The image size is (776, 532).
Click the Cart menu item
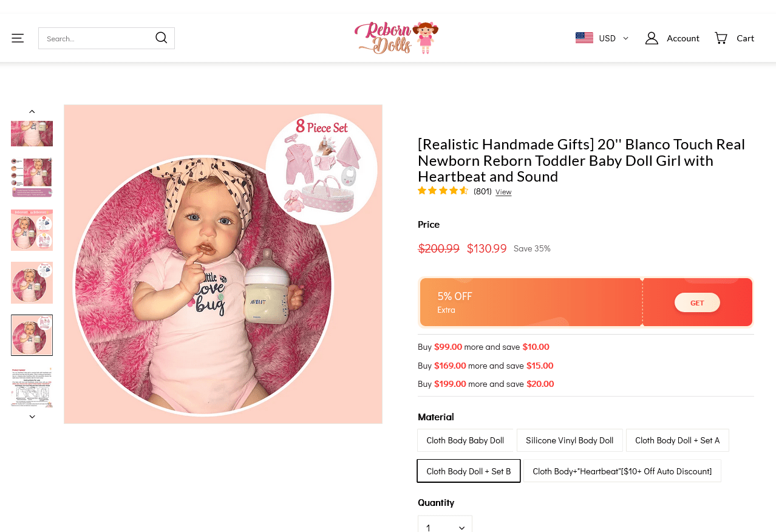(745, 37)
